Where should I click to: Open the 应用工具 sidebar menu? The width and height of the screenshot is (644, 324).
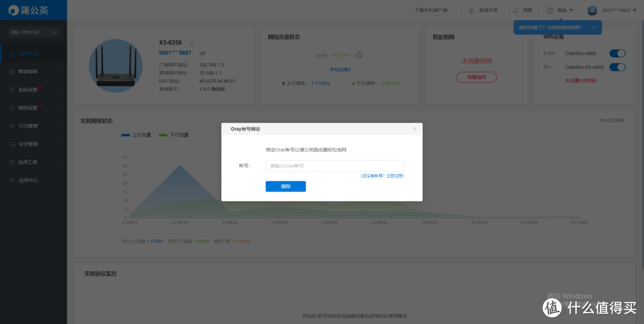[33, 162]
